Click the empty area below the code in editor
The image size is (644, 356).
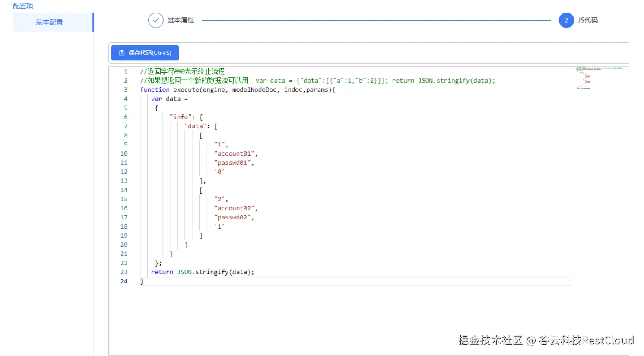(x=341, y=320)
